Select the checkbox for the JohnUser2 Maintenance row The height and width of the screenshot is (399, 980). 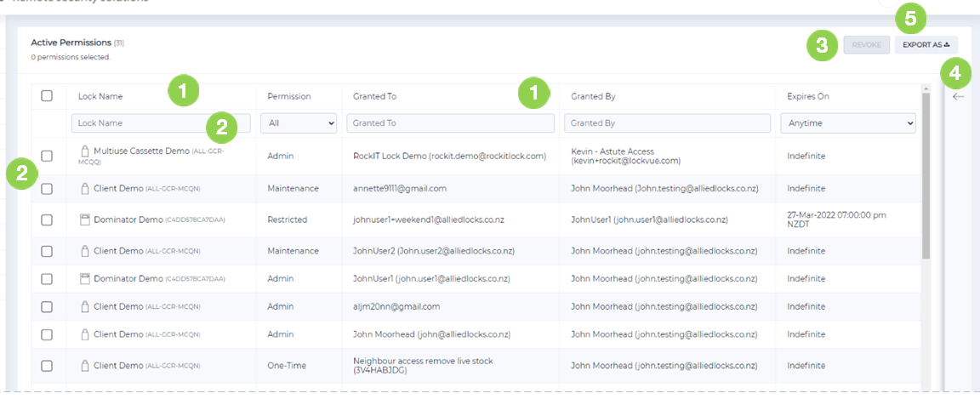click(46, 251)
